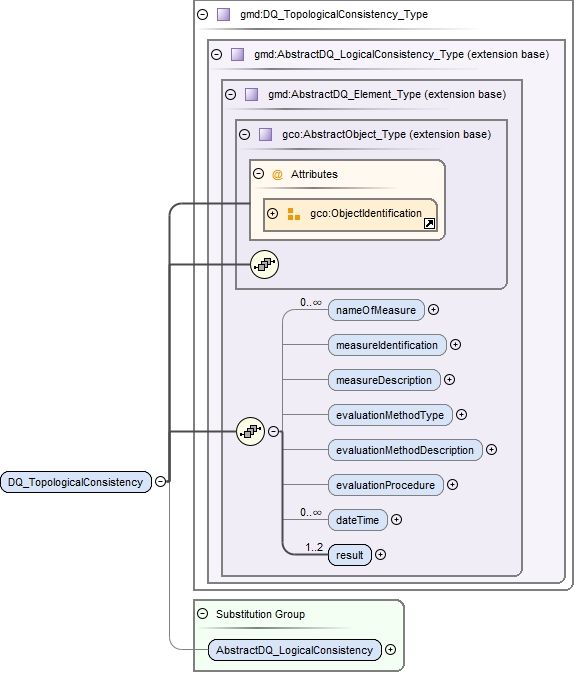The width and height of the screenshot is (575, 673).
Task: Select the measureIdentification element node
Action: click(387, 345)
